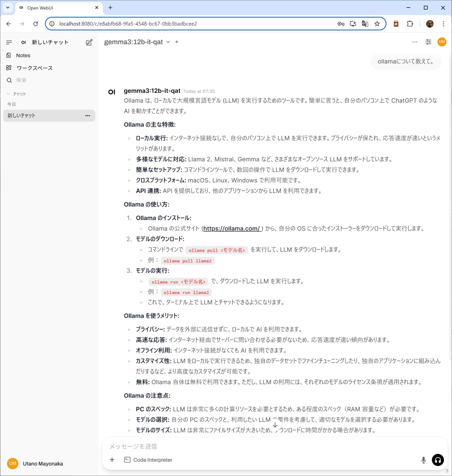
Task: Open the tab search dropdown arrow
Action: [x=8, y=8]
